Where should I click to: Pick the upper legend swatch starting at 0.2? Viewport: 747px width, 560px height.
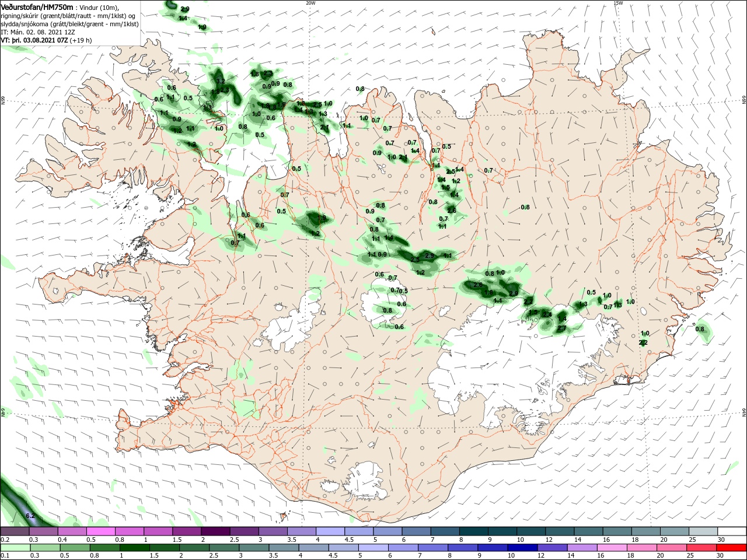coord(15,531)
